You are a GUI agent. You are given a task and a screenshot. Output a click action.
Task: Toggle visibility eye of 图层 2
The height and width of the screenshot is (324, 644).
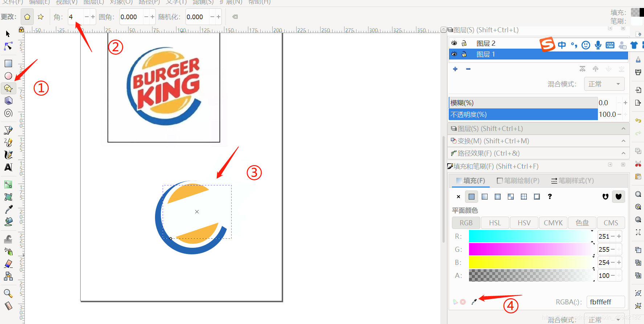pyautogui.click(x=454, y=43)
